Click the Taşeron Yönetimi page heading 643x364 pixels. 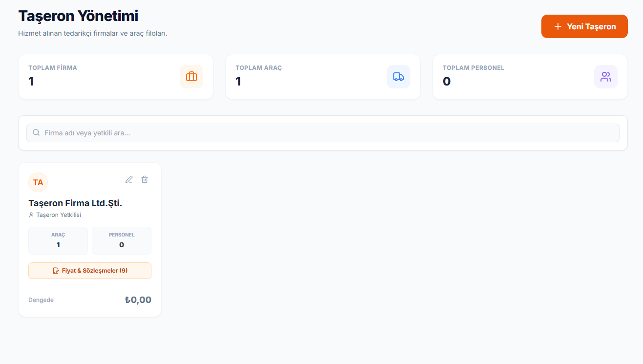(78, 16)
